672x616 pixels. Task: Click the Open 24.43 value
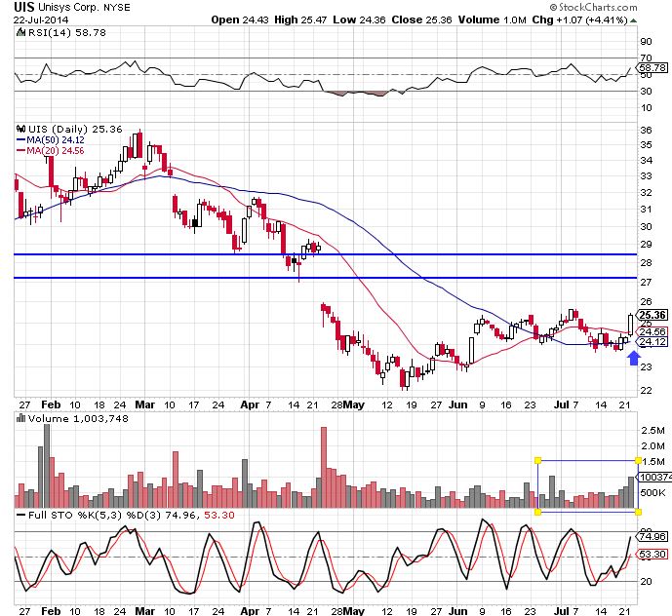(x=240, y=19)
